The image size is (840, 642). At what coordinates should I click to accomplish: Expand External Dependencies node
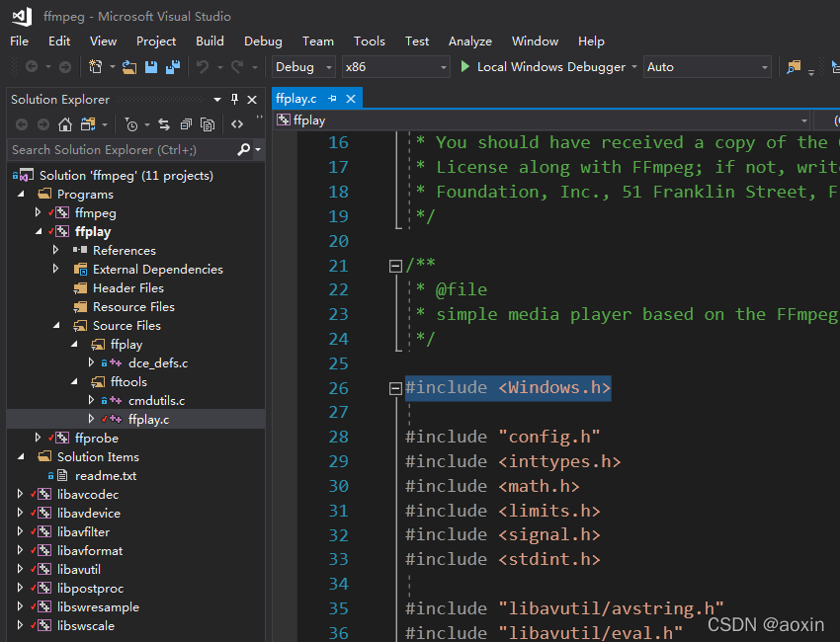click(x=55, y=269)
